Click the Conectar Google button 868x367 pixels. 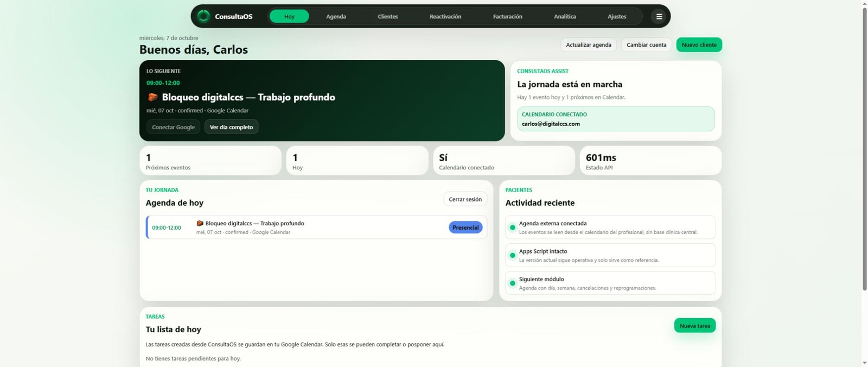(x=173, y=127)
